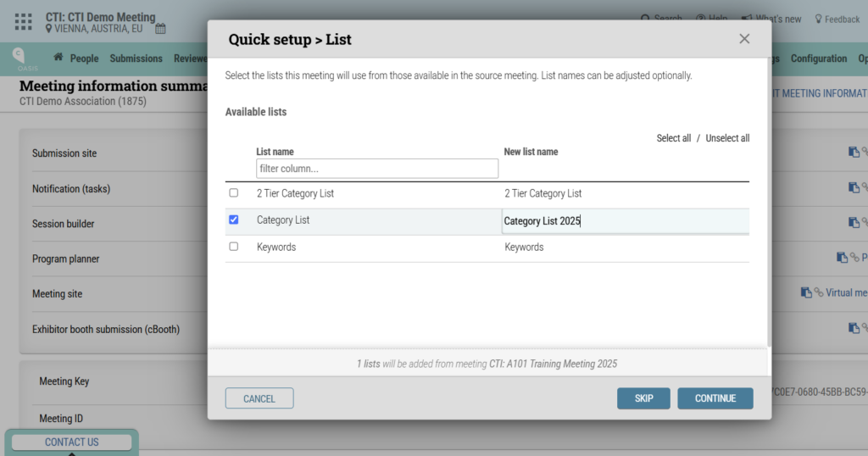Open the Configuration menu
The width and height of the screenshot is (868, 456).
(818, 58)
